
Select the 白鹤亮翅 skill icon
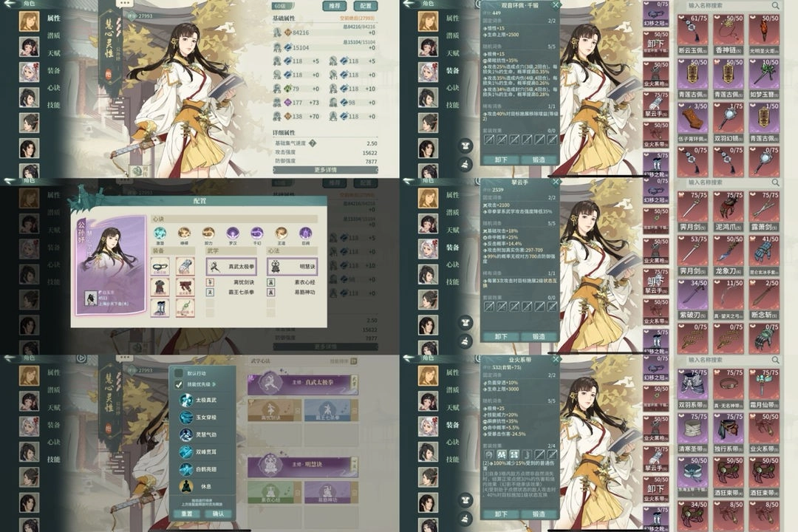click(x=185, y=469)
